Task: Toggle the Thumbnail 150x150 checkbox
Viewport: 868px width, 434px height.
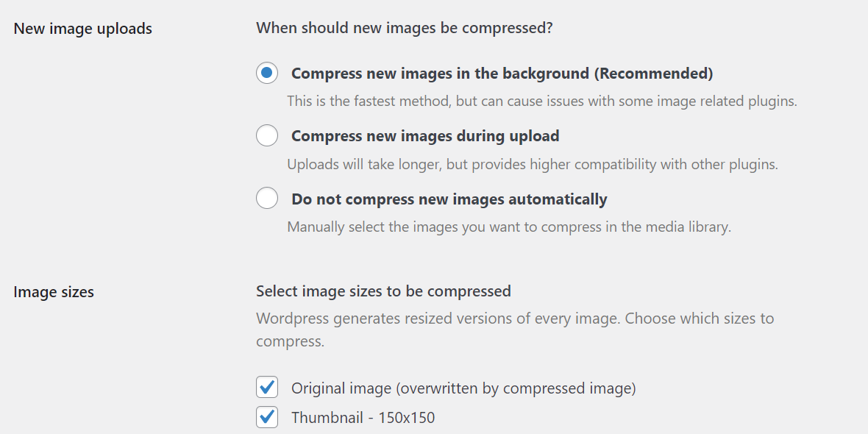Action: click(267, 417)
